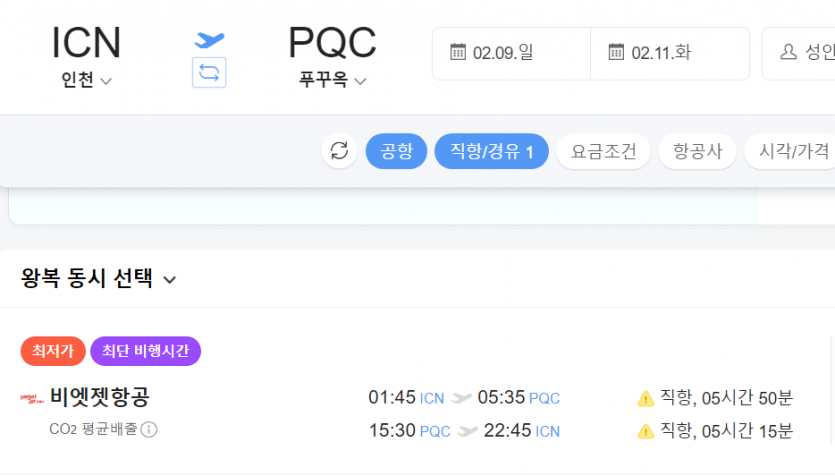Click the return flight warning triangle
This screenshot has width=835, height=476.
click(645, 431)
